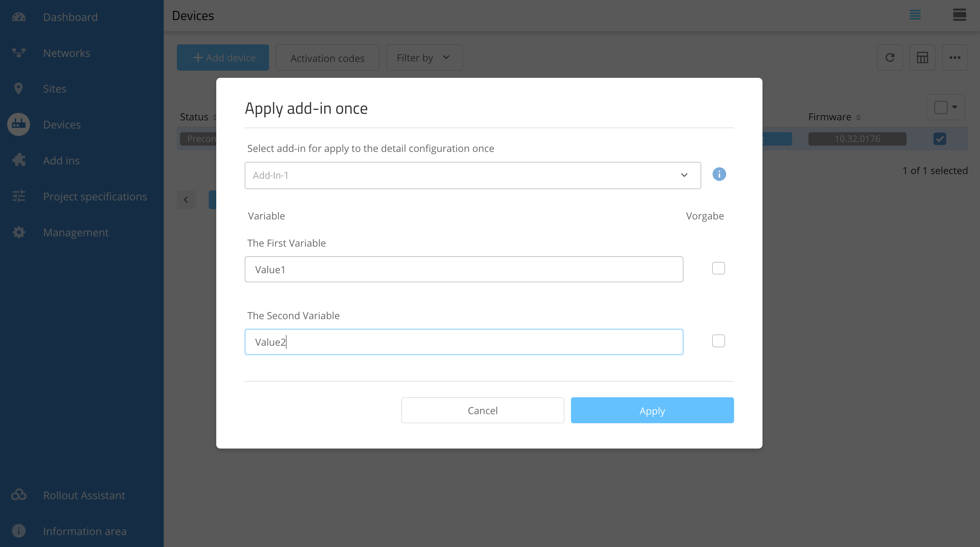This screenshot has width=980, height=547.
Task: Click the Rollout Assistant cloud icon
Action: click(x=19, y=495)
